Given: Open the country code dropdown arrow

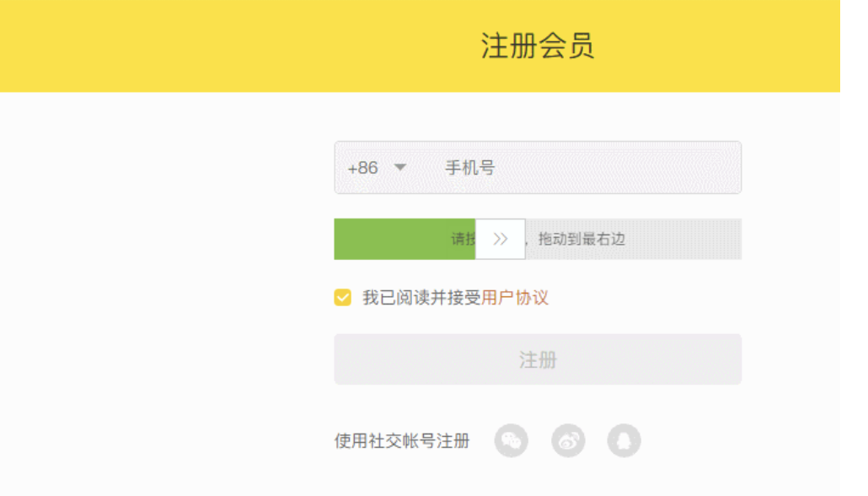Looking at the screenshot, I should point(399,167).
